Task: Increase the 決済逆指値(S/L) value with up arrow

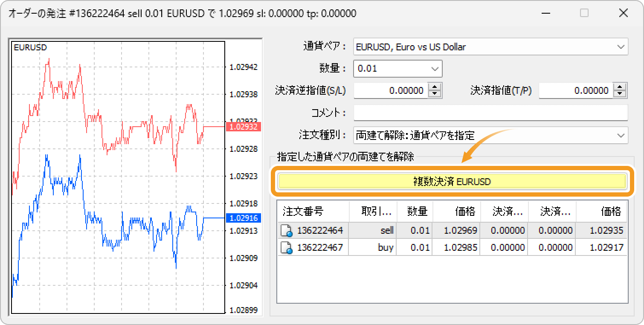Action: pos(435,87)
